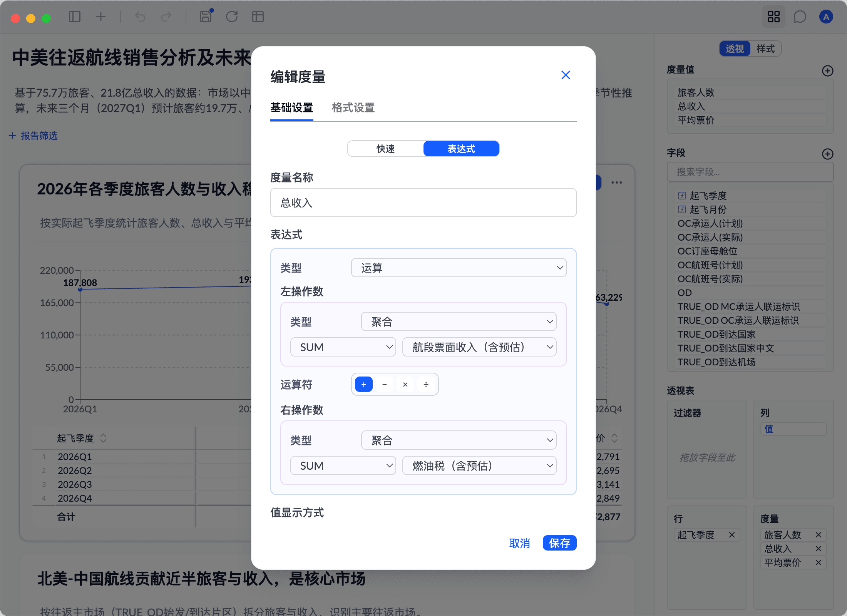Click the plus add icon in toolbar
This screenshot has height=616, width=847.
coord(101,17)
